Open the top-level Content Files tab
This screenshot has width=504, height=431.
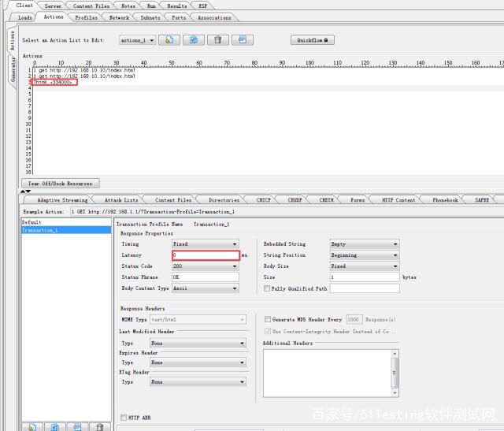click(91, 6)
